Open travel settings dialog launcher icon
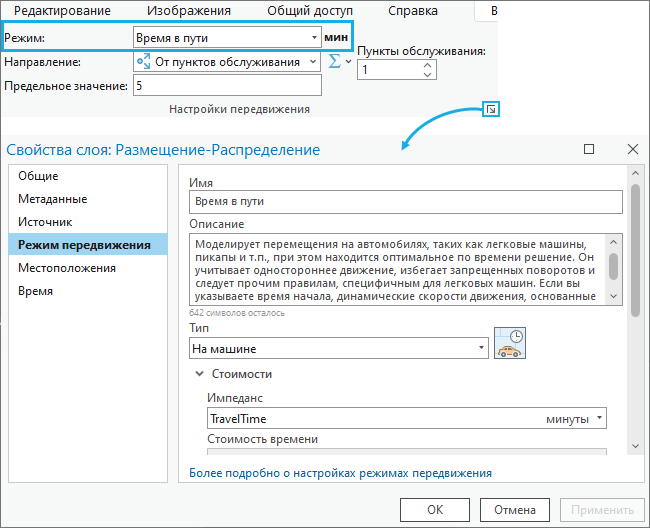 tap(490, 109)
